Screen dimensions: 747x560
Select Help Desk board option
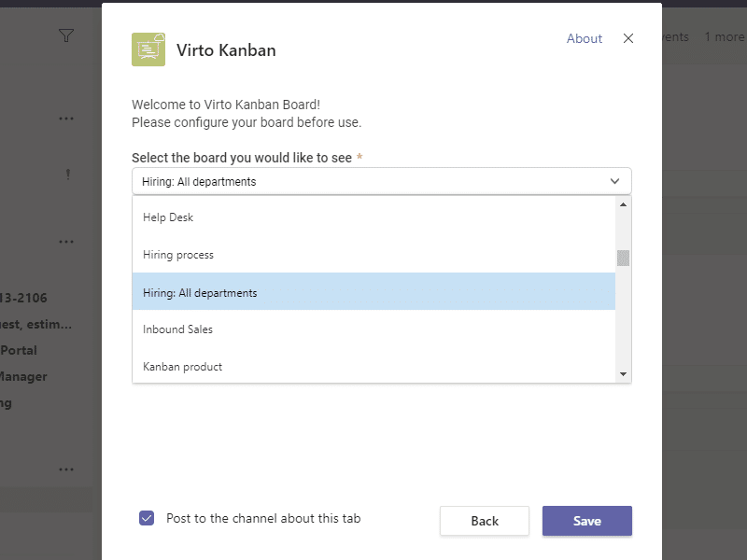(x=373, y=217)
